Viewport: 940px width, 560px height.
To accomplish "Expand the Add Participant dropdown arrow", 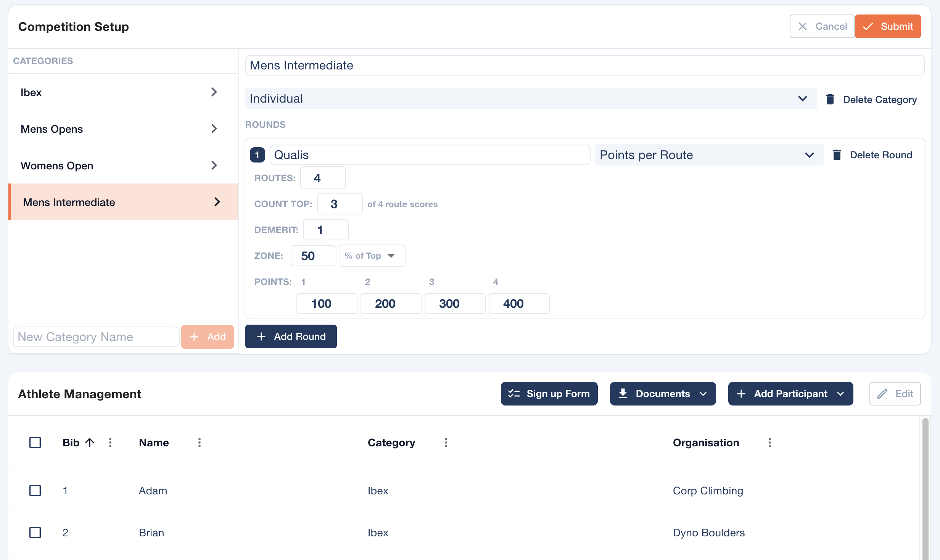I will click(840, 394).
